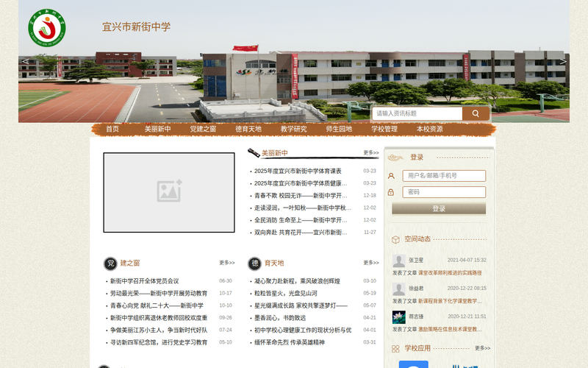
Task: Open 争做美丽江苏小主人 article
Action: coord(159,330)
